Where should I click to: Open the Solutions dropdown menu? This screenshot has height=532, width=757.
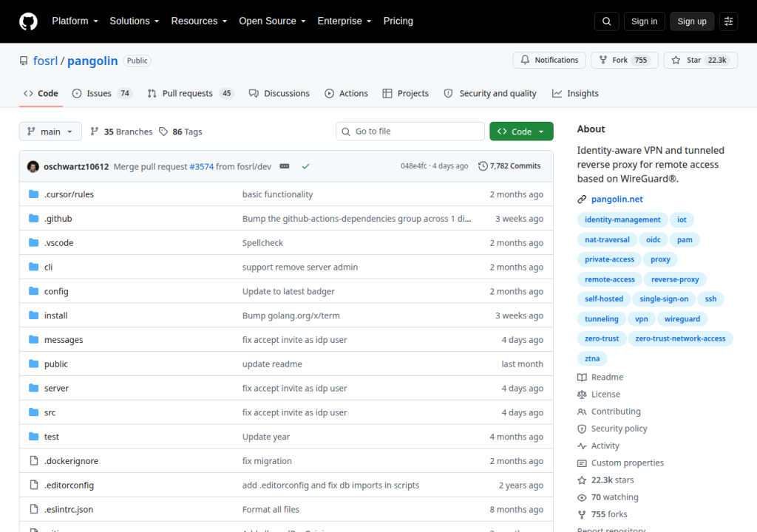(x=135, y=21)
